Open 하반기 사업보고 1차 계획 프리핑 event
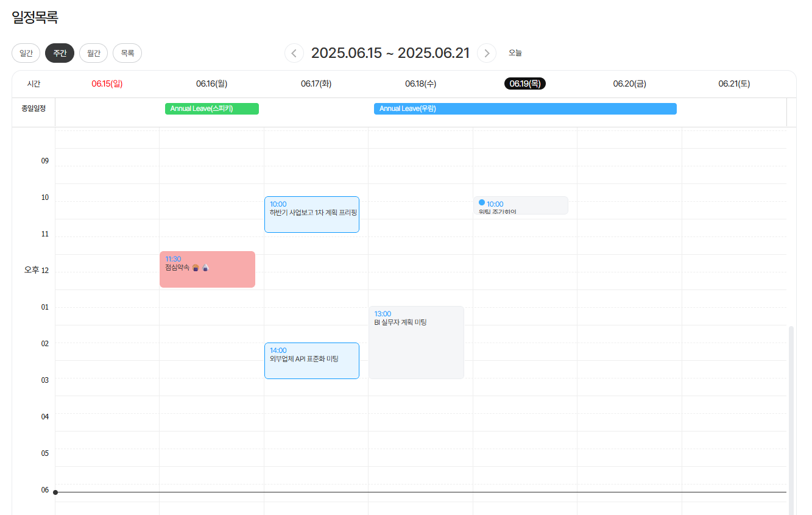The image size is (812, 515). [x=311, y=214]
